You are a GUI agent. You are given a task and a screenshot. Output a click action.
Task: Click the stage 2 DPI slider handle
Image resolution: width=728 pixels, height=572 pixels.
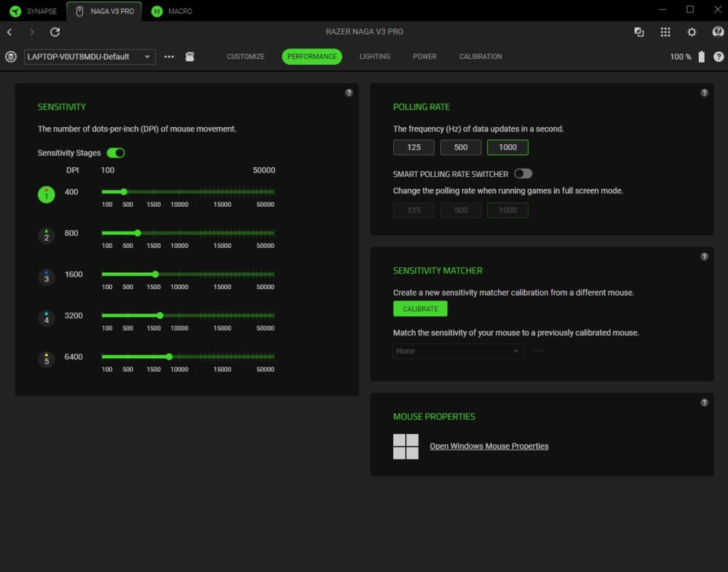137,233
